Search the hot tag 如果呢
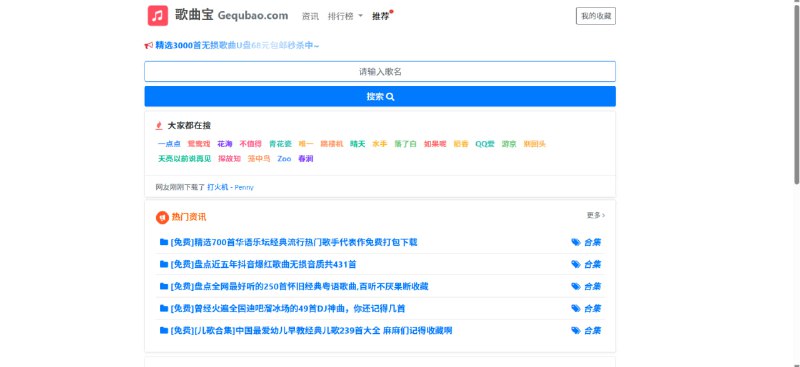The image size is (800, 367). click(435, 144)
